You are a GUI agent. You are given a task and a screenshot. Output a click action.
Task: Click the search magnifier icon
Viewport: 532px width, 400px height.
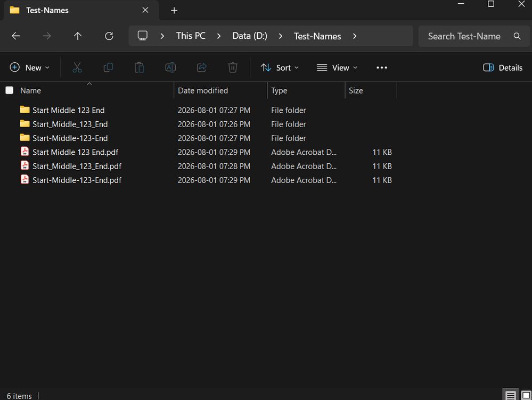[x=517, y=36]
